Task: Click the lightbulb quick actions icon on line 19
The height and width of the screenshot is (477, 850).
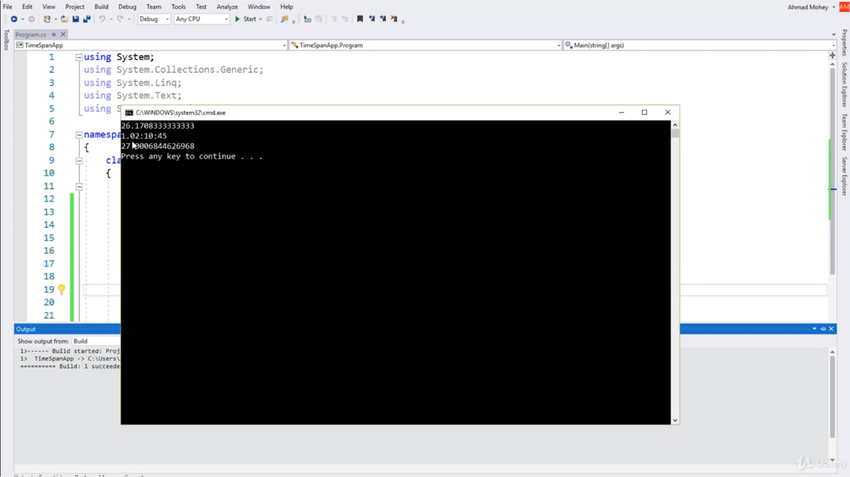Action: 62,289
